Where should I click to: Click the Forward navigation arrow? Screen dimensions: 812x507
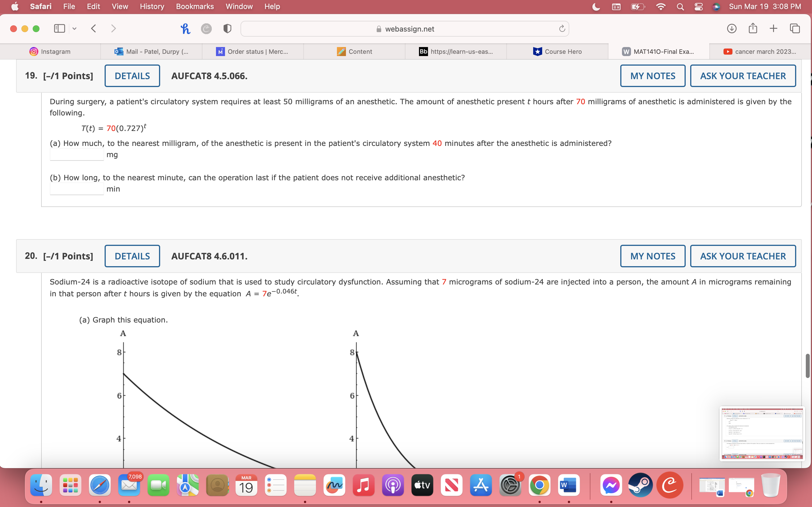pyautogui.click(x=113, y=28)
